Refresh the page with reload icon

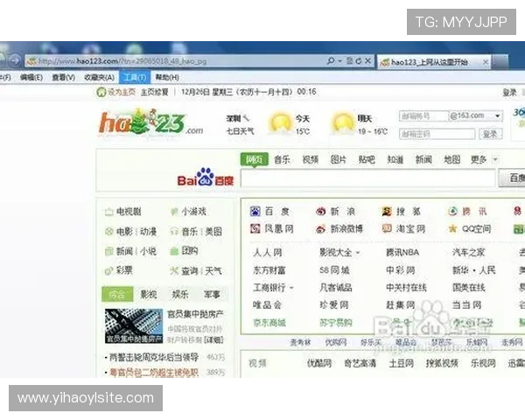(x=359, y=61)
